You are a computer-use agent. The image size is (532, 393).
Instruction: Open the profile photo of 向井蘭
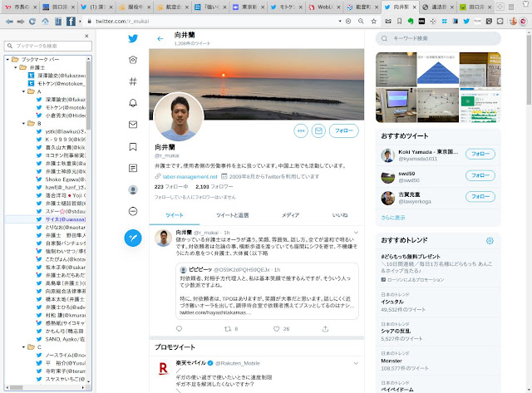pos(179,117)
